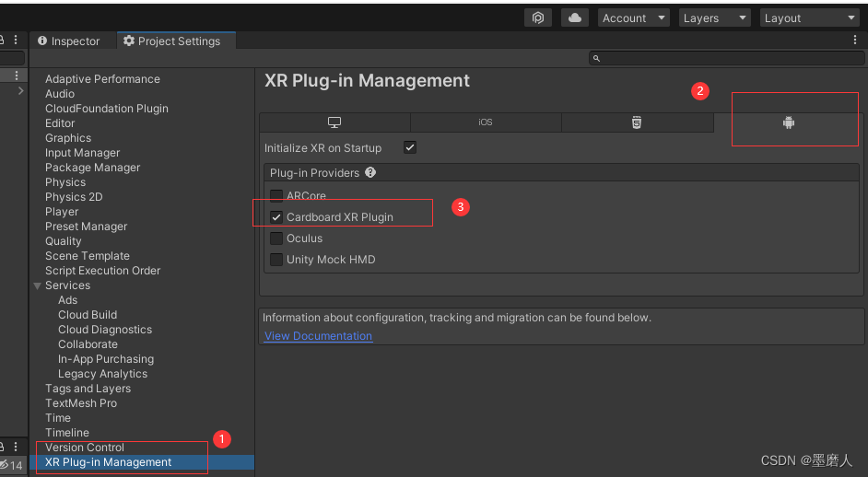Select Quality settings
Image resolution: width=868 pixels, height=477 pixels.
[x=63, y=241]
